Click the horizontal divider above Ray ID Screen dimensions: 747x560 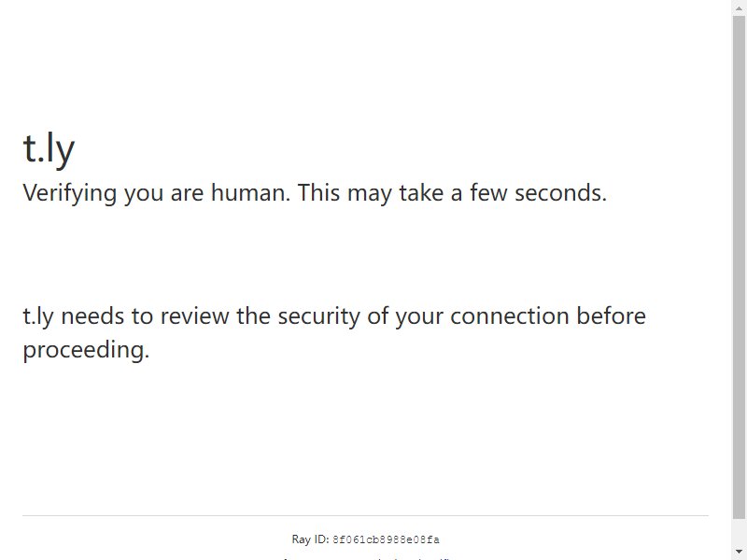pos(365,515)
